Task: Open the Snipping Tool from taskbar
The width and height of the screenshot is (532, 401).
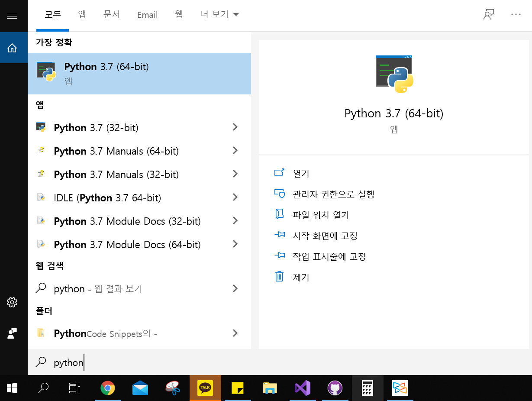Action: point(173,388)
